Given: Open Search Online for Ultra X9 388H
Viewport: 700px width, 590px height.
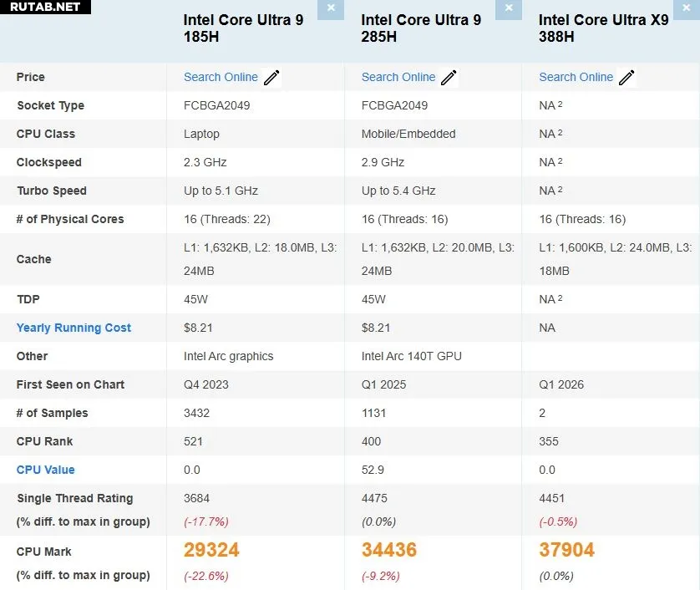Looking at the screenshot, I should pos(576,77).
